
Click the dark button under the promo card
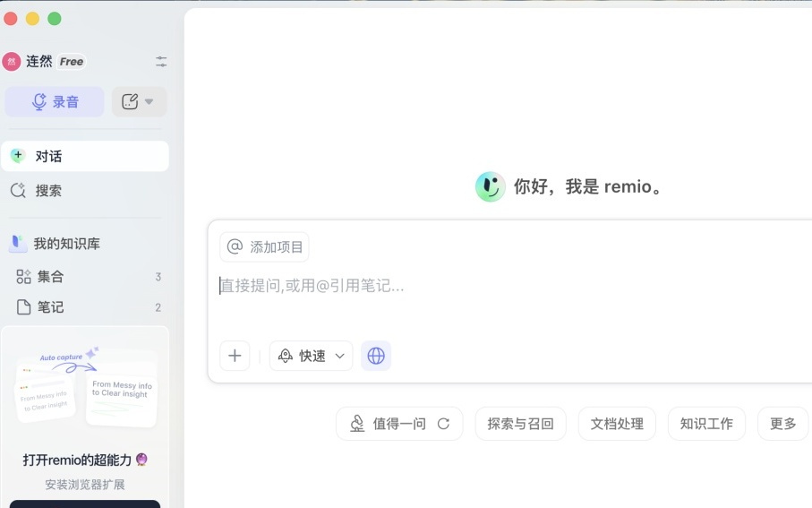(x=85, y=504)
